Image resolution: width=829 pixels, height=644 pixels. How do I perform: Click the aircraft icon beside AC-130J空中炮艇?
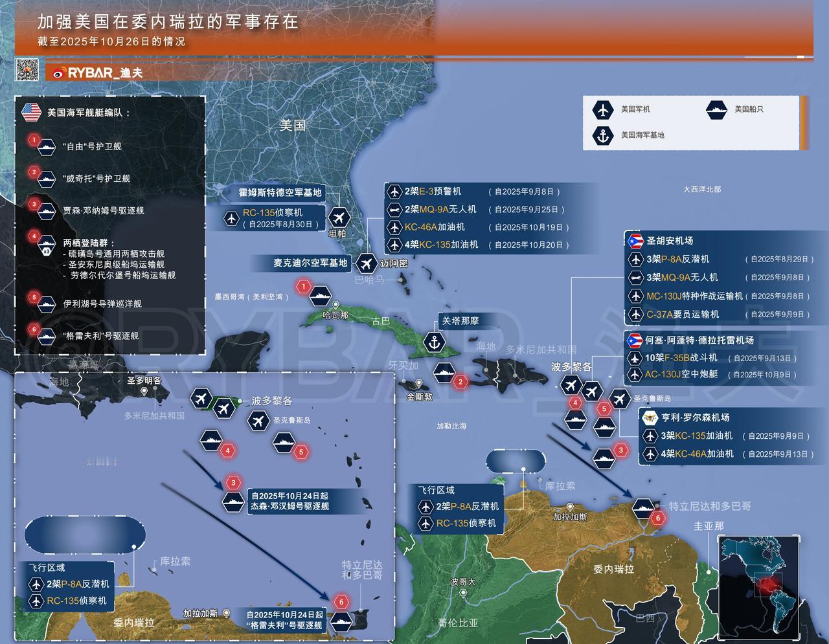pyautogui.click(x=635, y=375)
